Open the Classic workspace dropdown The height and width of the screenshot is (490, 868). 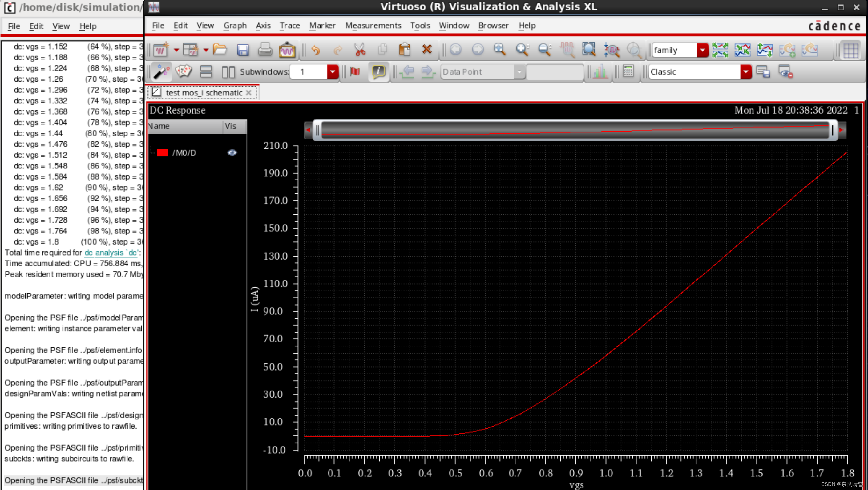click(x=746, y=71)
